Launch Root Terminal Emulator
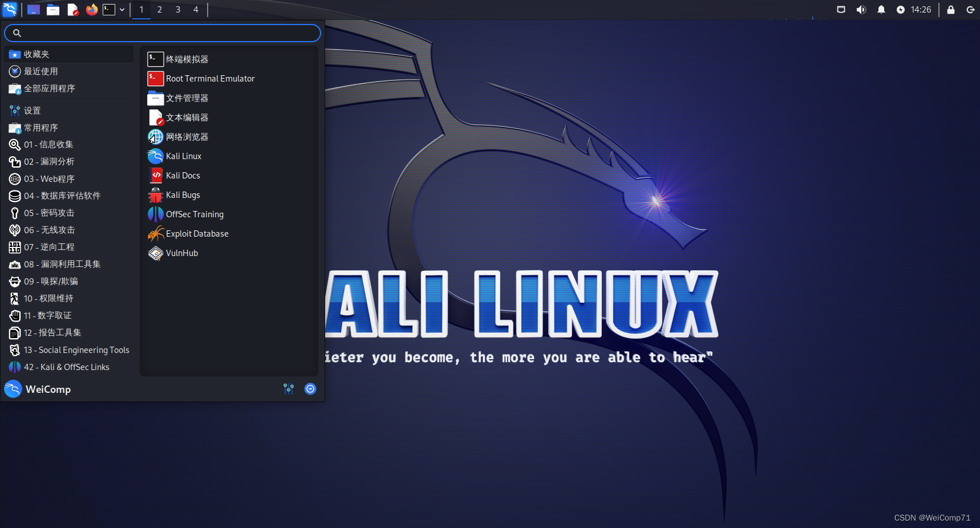 pyautogui.click(x=229, y=79)
